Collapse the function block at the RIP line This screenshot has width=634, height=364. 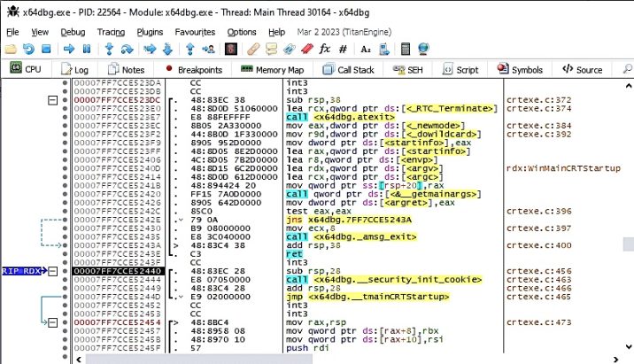52,270
